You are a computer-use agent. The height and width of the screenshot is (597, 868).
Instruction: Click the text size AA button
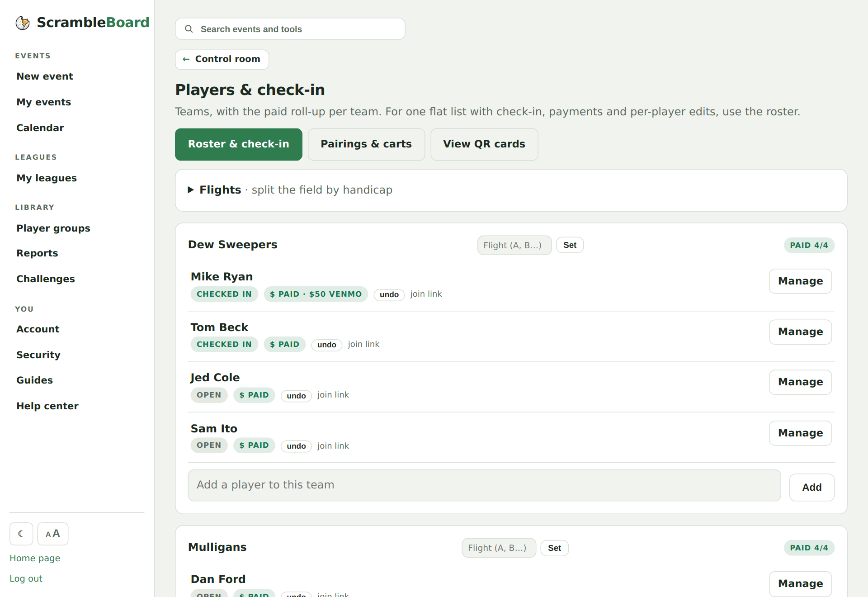tap(53, 534)
